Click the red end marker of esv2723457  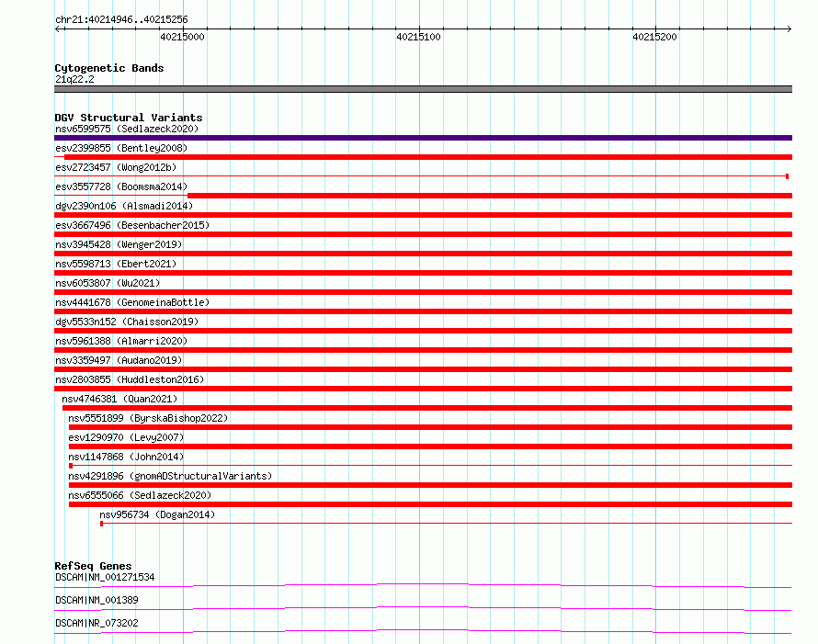(x=788, y=176)
